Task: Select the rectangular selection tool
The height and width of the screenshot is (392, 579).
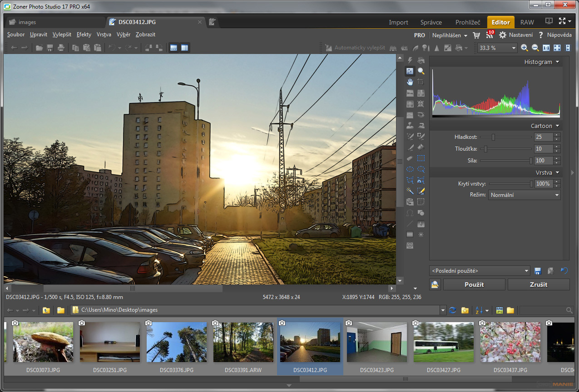Action: (420, 158)
